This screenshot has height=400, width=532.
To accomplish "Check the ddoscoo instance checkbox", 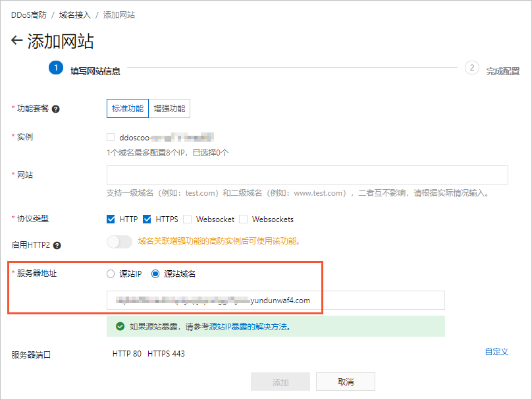I will pos(111,137).
